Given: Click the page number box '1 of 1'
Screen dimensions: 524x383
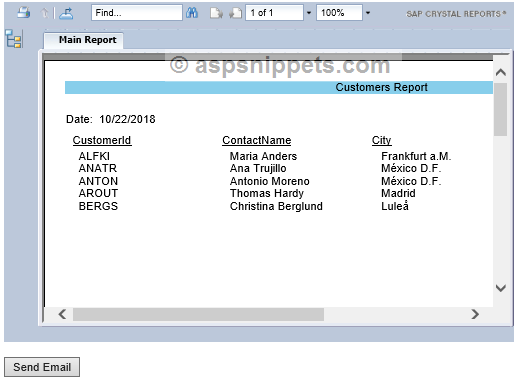Looking at the screenshot, I should 274,13.
